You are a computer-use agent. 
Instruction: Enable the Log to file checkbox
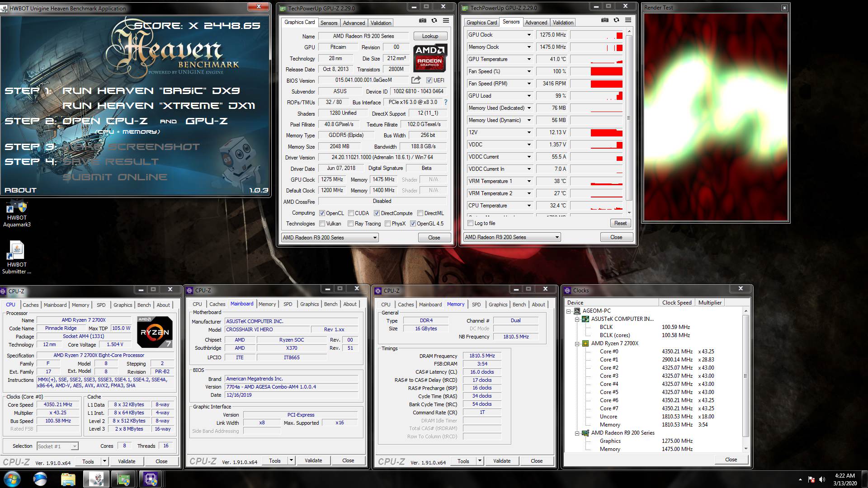click(x=471, y=223)
